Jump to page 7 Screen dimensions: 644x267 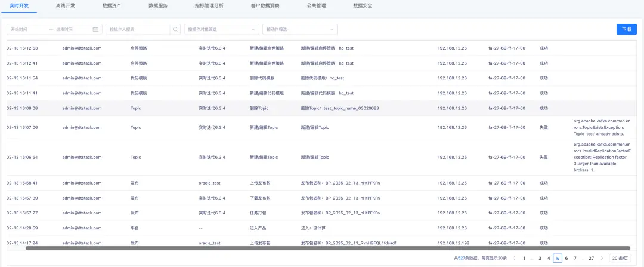click(x=575, y=259)
